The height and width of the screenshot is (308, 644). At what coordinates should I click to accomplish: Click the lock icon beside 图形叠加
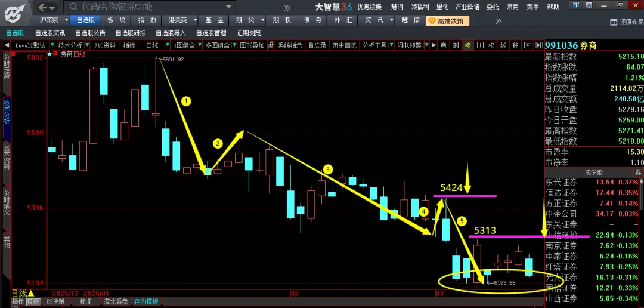click(x=271, y=45)
